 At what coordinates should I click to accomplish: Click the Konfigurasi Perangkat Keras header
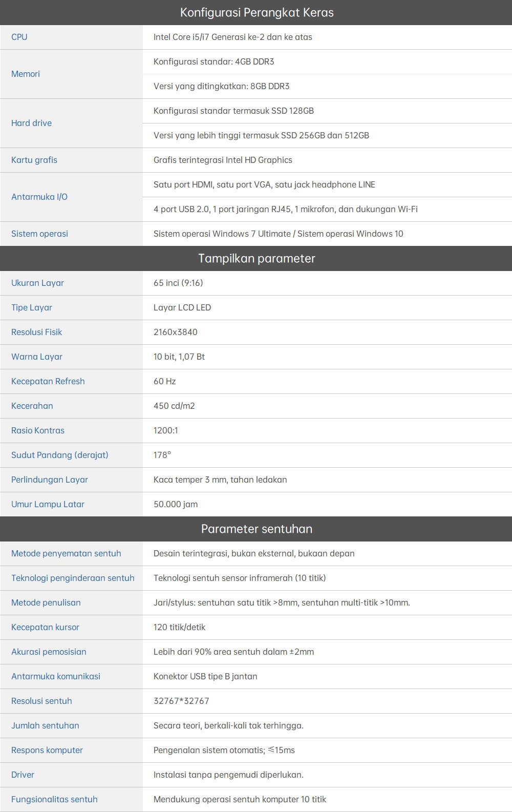click(257, 12)
